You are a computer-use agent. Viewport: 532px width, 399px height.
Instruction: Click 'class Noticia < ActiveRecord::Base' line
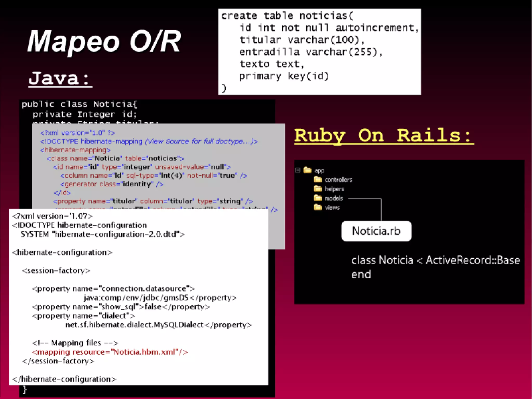pyautogui.click(x=436, y=260)
